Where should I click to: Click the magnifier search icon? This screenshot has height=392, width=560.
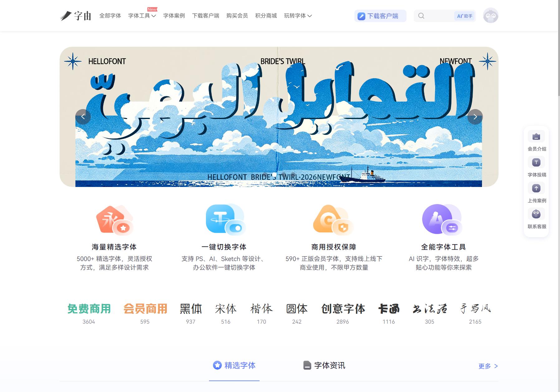click(x=421, y=16)
